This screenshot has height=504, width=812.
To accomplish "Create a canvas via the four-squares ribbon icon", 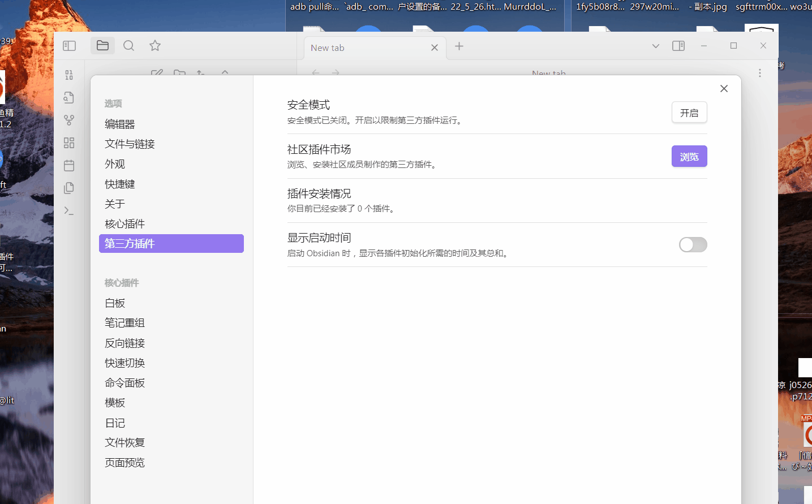I will coord(69,143).
